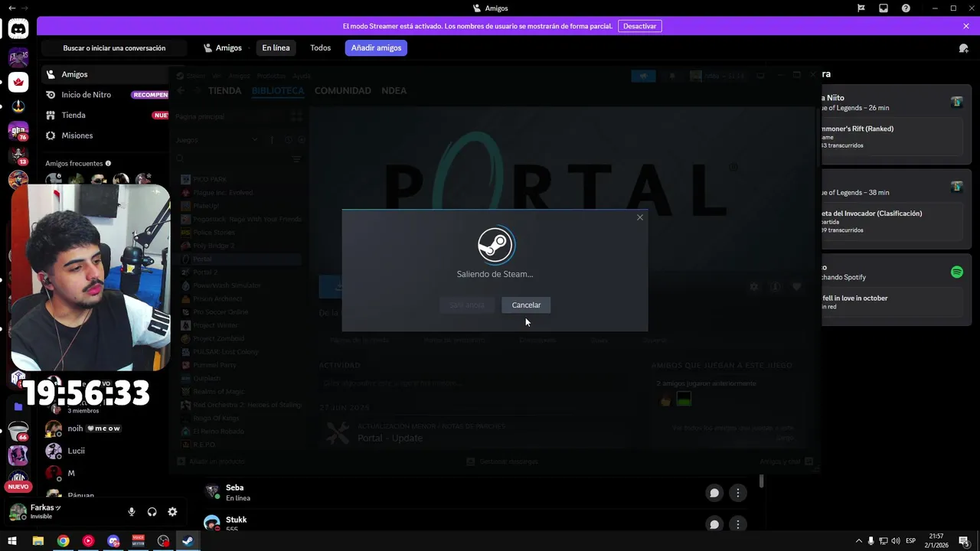Open Discord direct messages home icon
This screenshot has width=980, height=551.
(x=18, y=29)
